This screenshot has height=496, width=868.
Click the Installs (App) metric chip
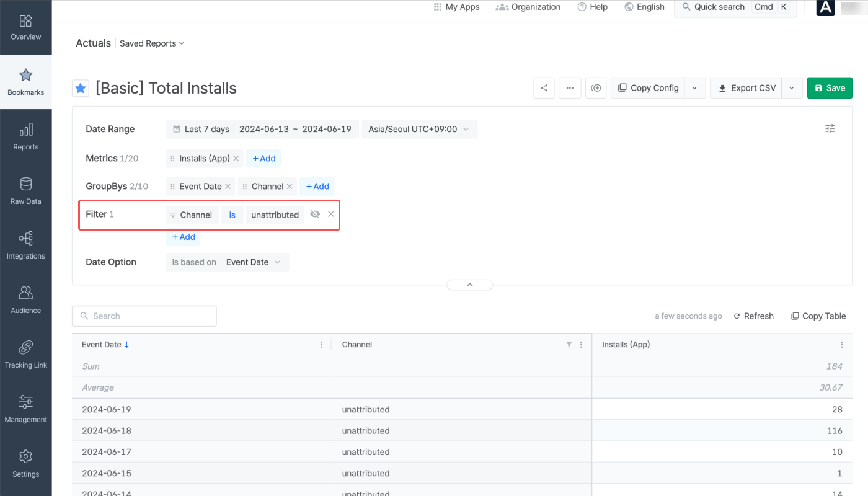pyautogui.click(x=204, y=159)
